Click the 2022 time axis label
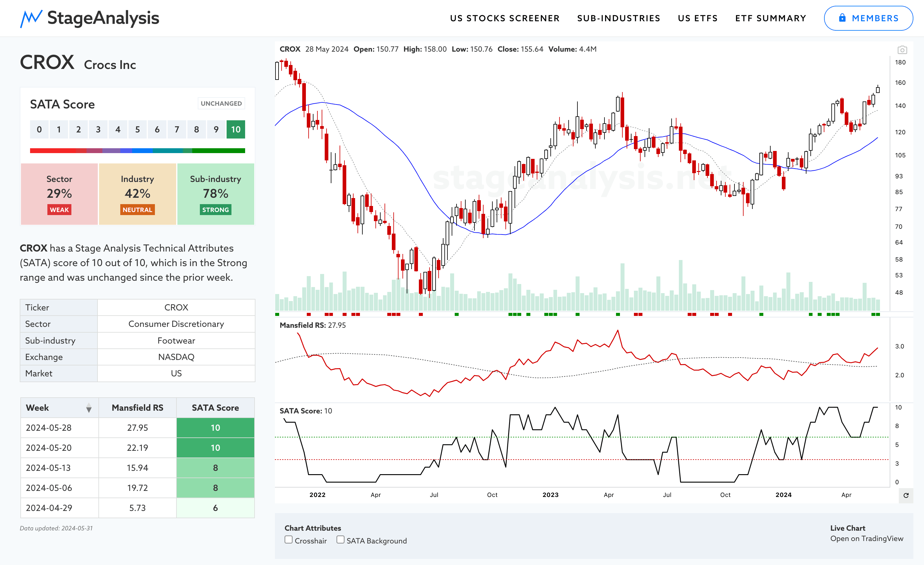 (317, 495)
